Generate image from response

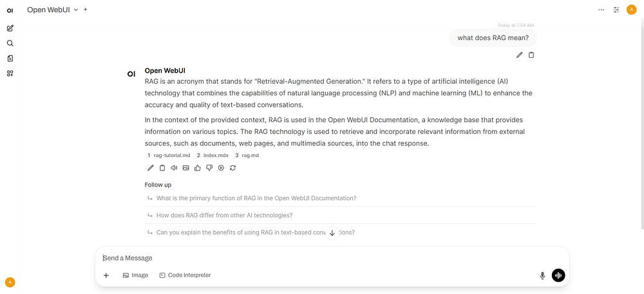185,168
